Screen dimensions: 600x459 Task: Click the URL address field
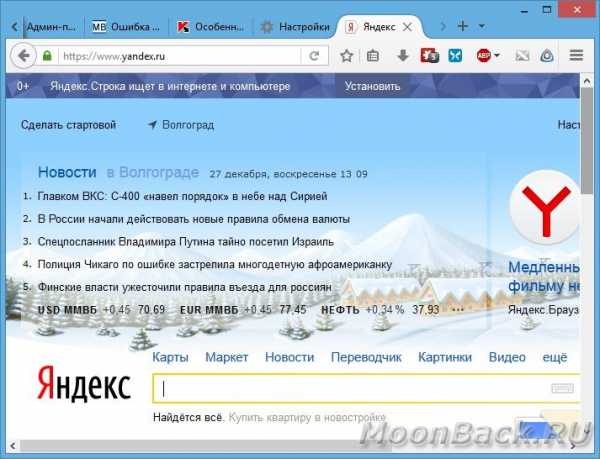tap(182, 56)
